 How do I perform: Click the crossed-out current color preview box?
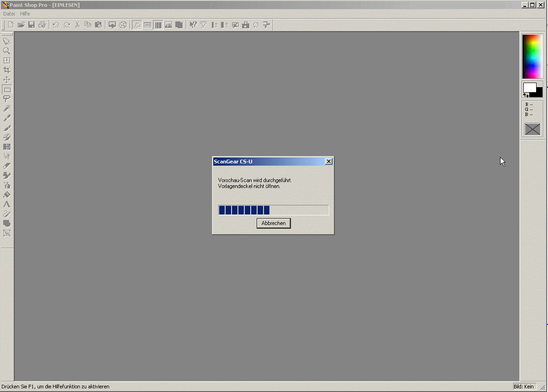532,129
